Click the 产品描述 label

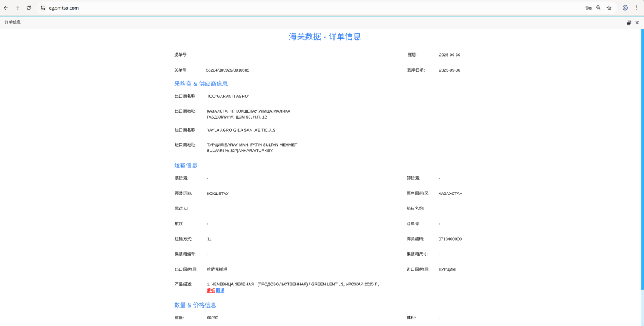(x=183, y=284)
